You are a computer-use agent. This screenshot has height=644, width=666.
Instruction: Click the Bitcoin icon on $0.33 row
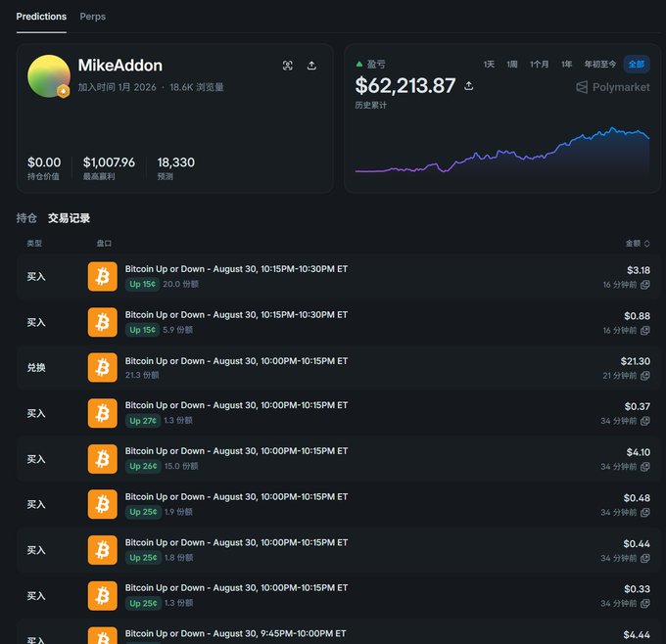coord(103,596)
